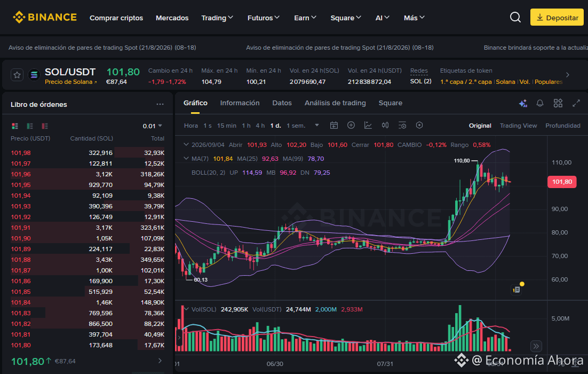
Task: Show only sell orders view
Action: (x=45, y=126)
